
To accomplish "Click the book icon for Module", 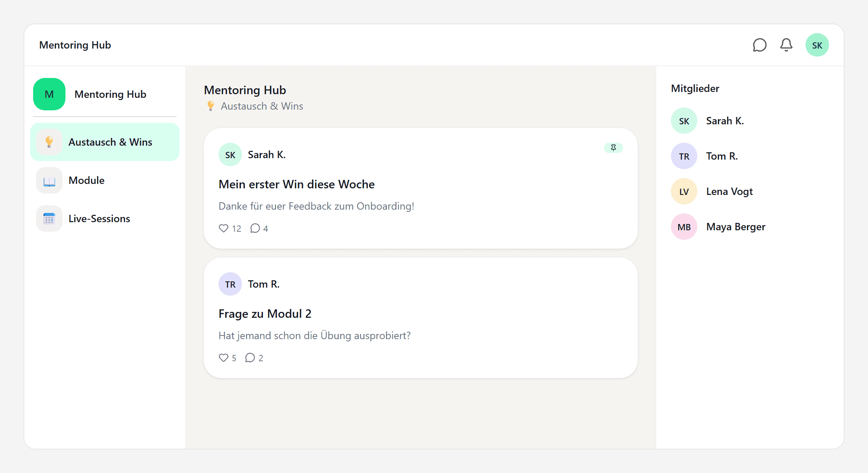I will 49,180.
